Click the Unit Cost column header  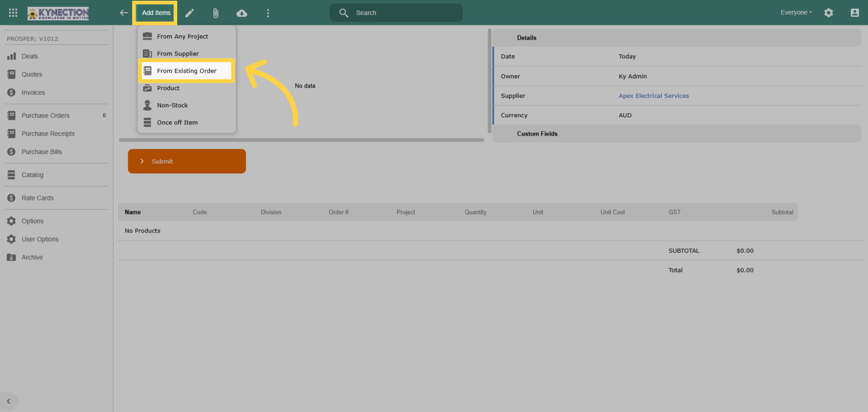613,212
